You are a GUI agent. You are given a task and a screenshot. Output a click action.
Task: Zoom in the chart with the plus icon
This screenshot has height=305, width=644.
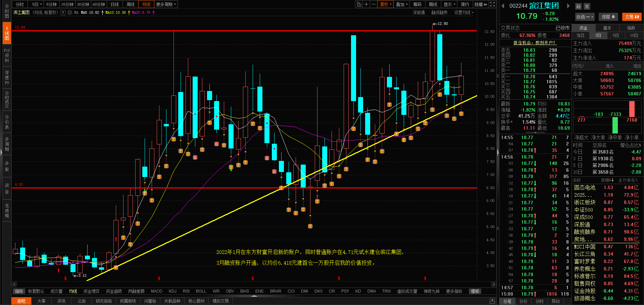[366, 4]
